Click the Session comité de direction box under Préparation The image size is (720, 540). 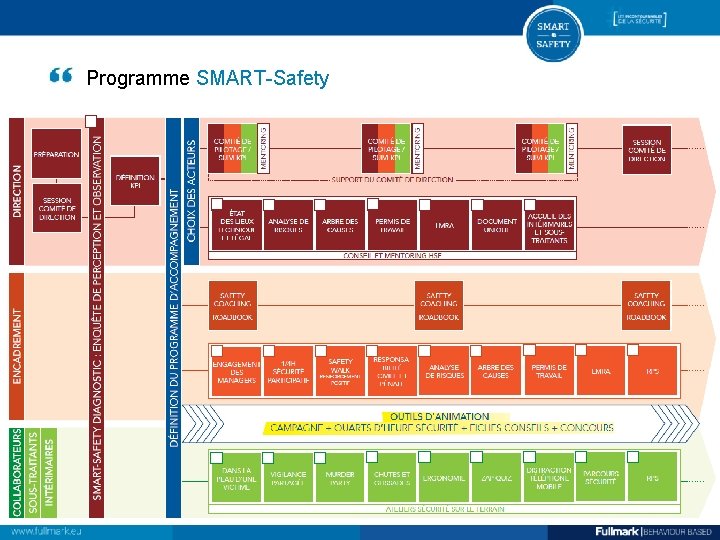[56, 208]
